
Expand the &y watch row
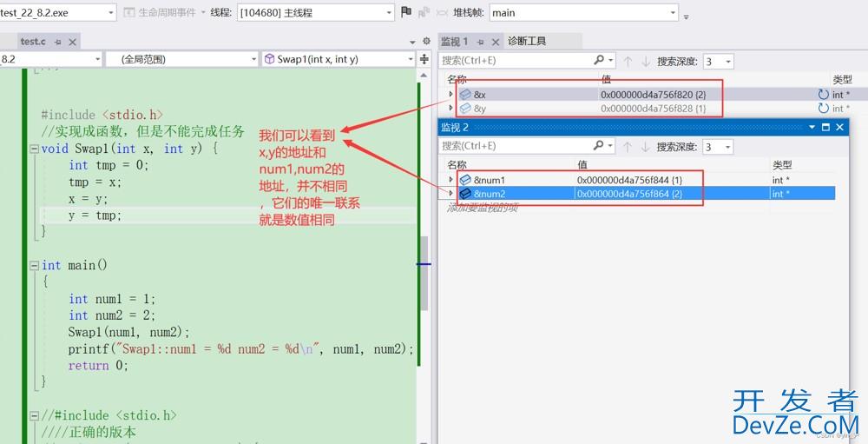[450, 108]
